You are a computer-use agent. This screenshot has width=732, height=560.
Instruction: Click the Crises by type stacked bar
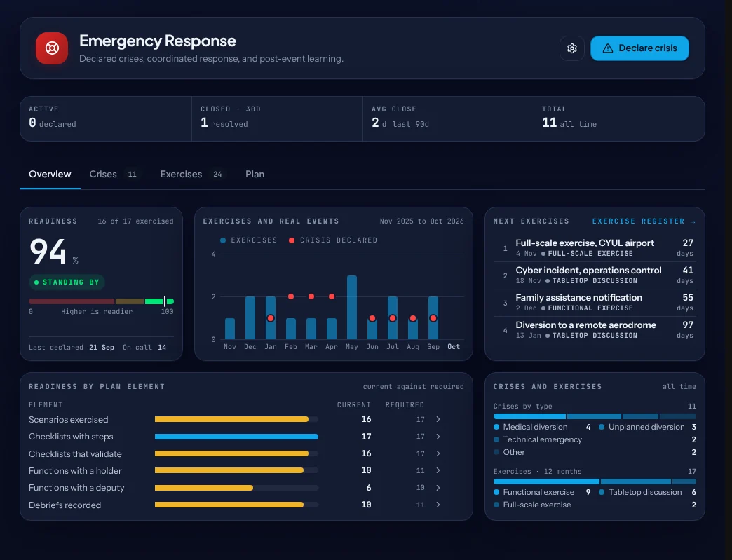click(595, 416)
